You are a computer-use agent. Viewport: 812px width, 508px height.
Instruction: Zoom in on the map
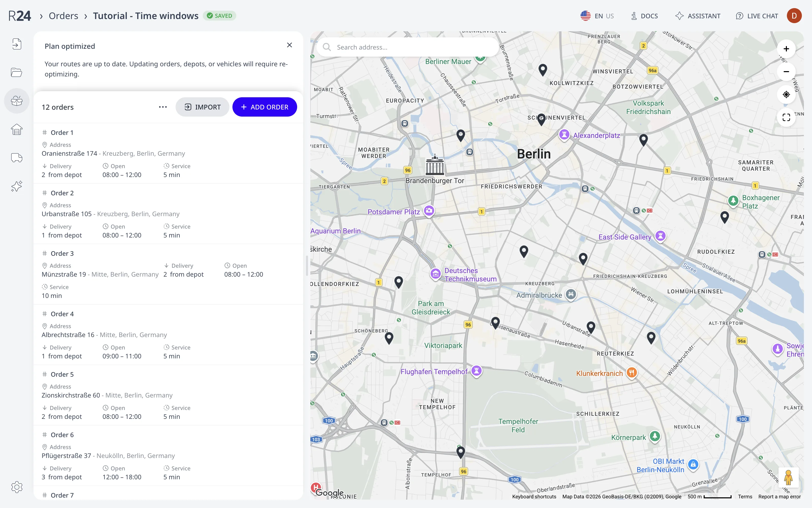[786, 49]
